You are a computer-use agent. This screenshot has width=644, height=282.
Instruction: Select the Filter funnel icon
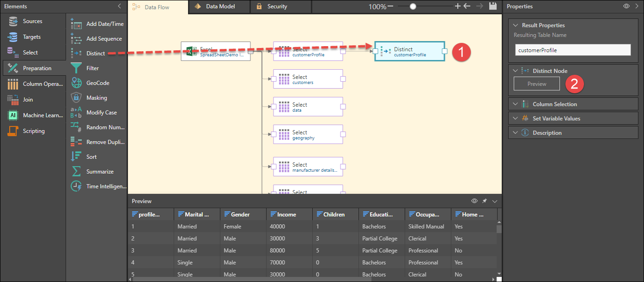coord(76,68)
